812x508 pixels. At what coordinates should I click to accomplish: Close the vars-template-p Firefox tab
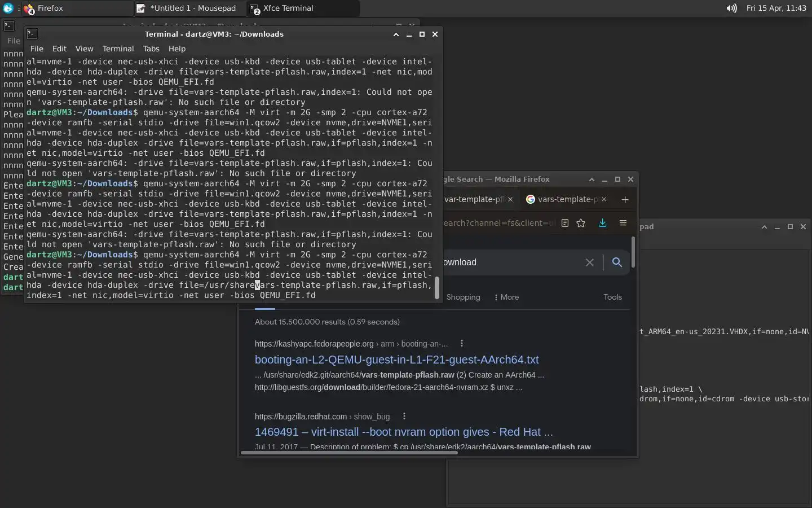coord(604,199)
